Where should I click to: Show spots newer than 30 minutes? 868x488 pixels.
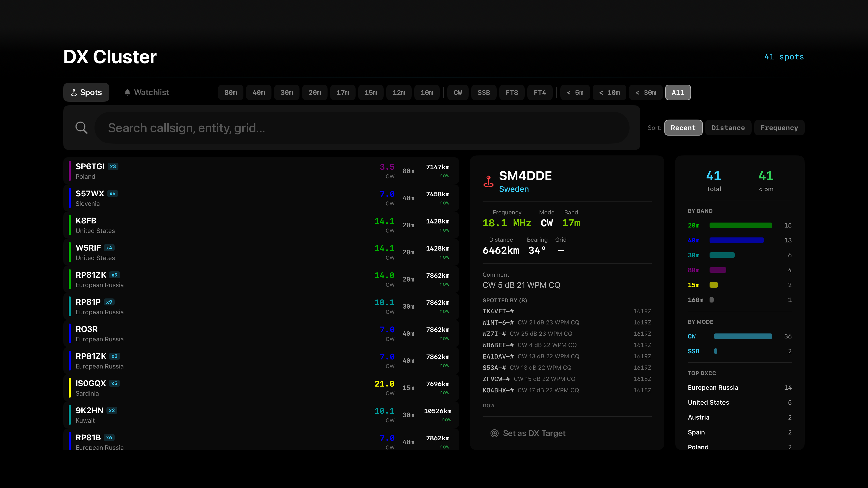click(x=646, y=93)
